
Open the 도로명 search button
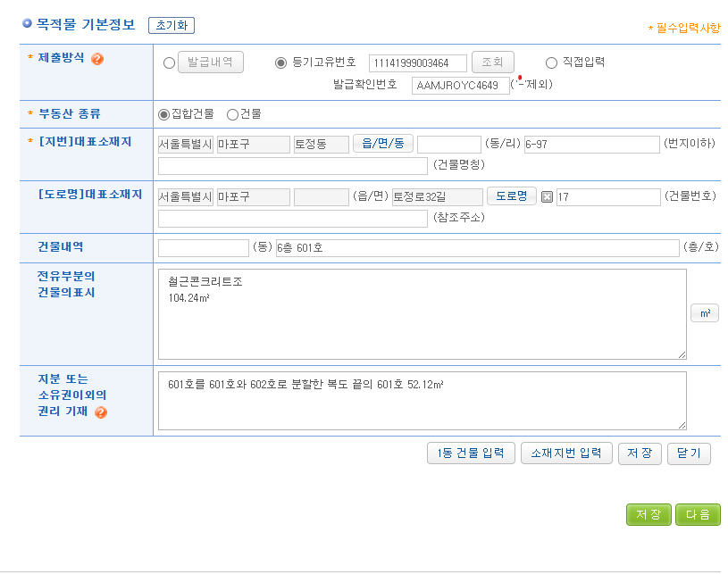click(512, 195)
